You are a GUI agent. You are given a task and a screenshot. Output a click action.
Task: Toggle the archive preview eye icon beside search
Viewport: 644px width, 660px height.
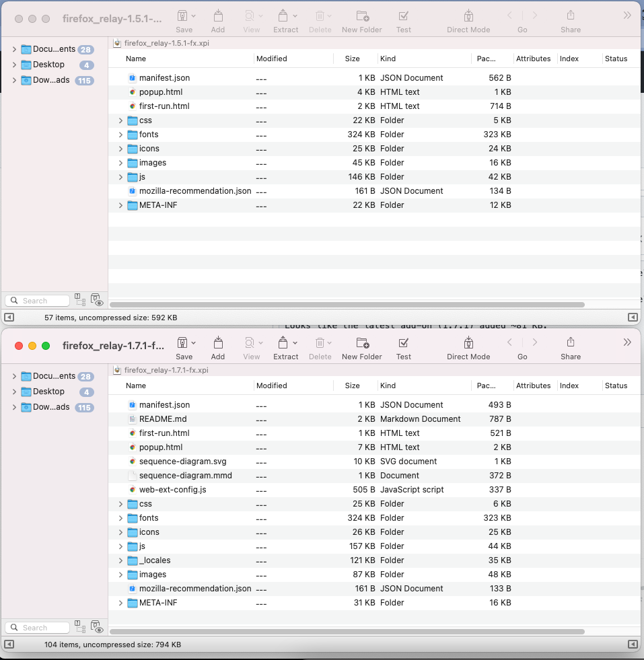coord(97,301)
